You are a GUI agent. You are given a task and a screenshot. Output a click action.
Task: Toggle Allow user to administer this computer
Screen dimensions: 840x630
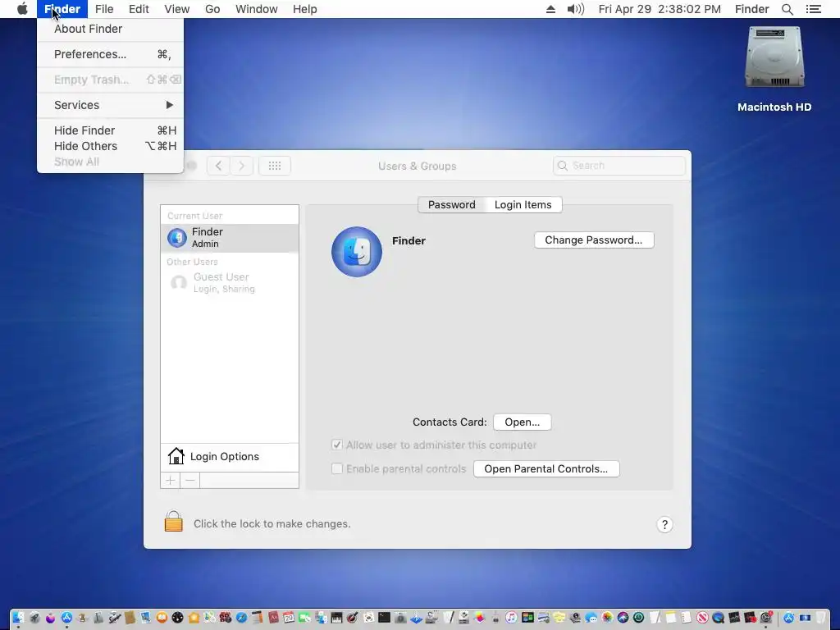click(337, 445)
